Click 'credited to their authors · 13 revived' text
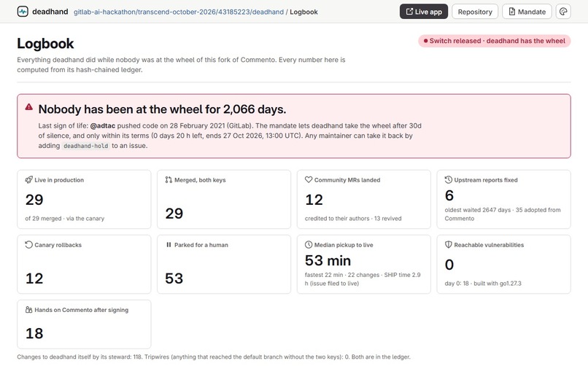The image size is (588, 366). pos(353,219)
